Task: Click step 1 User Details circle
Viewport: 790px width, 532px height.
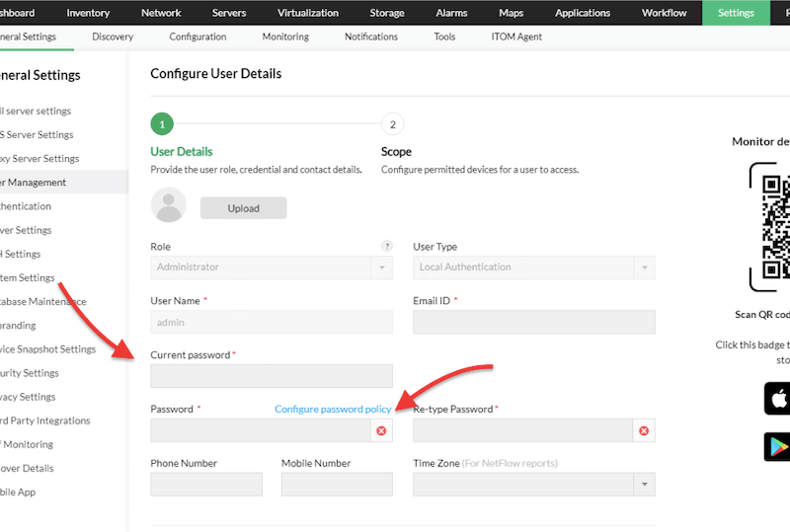Action: point(162,124)
